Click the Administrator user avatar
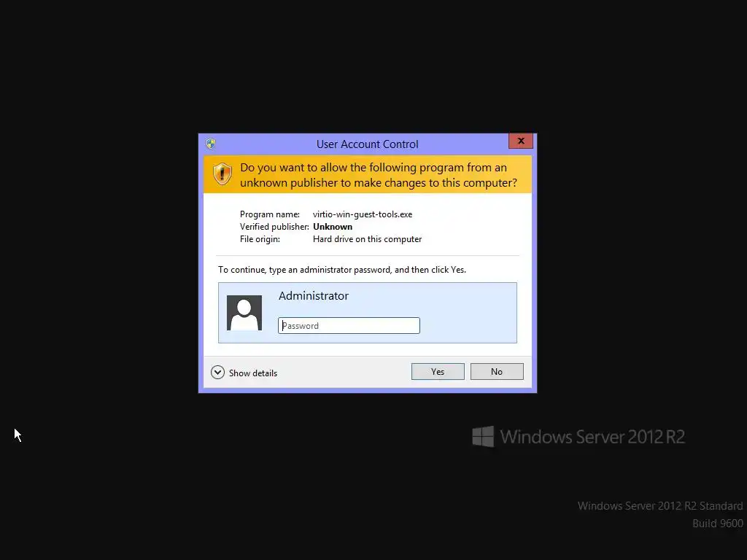Screen dimensions: 747x560 pos(244,313)
